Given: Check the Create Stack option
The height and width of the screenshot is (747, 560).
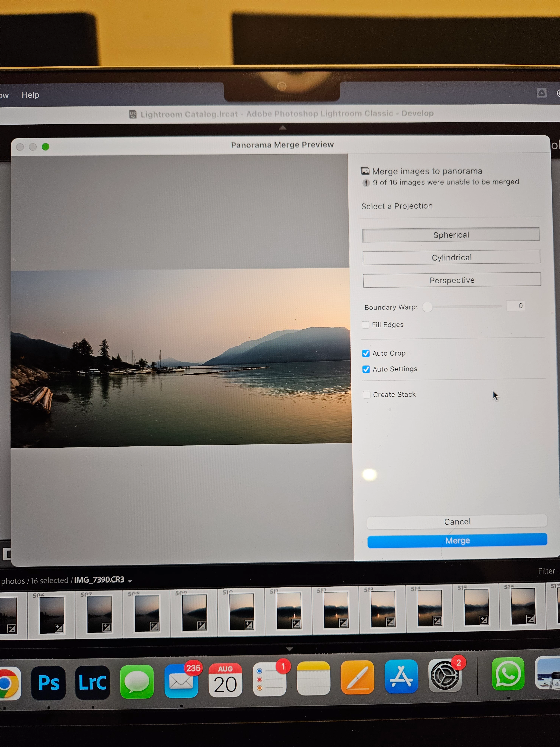Looking at the screenshot, I should click(x=367, y=394).
